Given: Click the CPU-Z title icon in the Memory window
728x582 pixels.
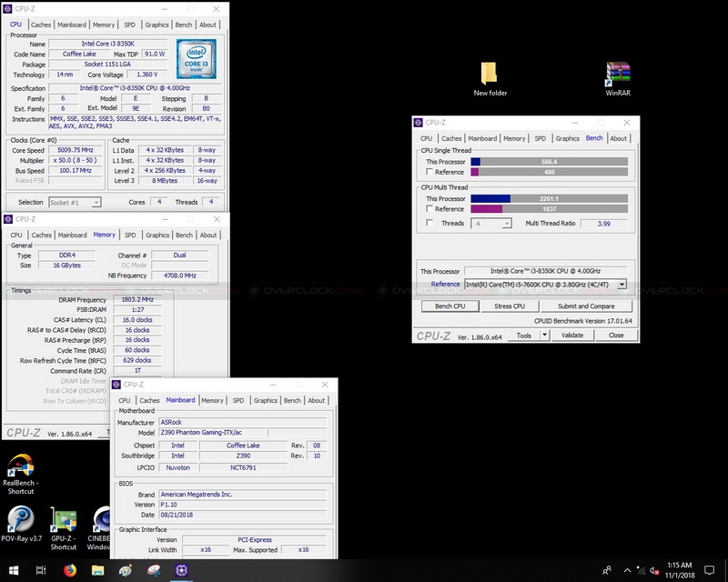Looking at the screenshot, I should pos(8,219).
